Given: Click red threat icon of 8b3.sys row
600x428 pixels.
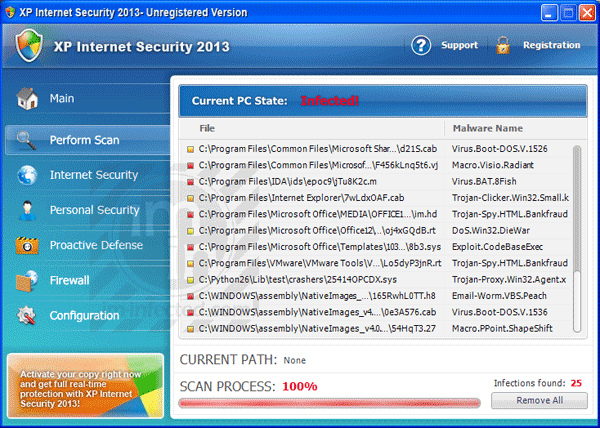Looking at the screenshot, I should [190, 247].
